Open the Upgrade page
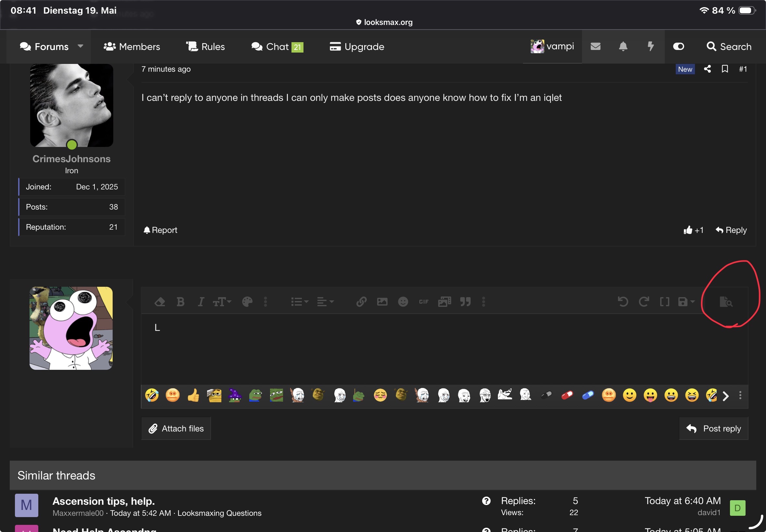The height and width of the screenshot is (532, 766). click(x=357, y=47)
